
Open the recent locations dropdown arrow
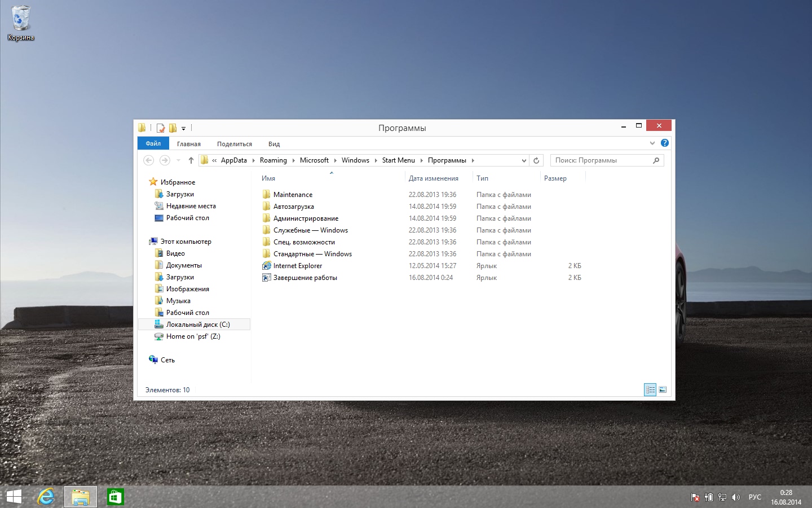click(x=178, y=160)
